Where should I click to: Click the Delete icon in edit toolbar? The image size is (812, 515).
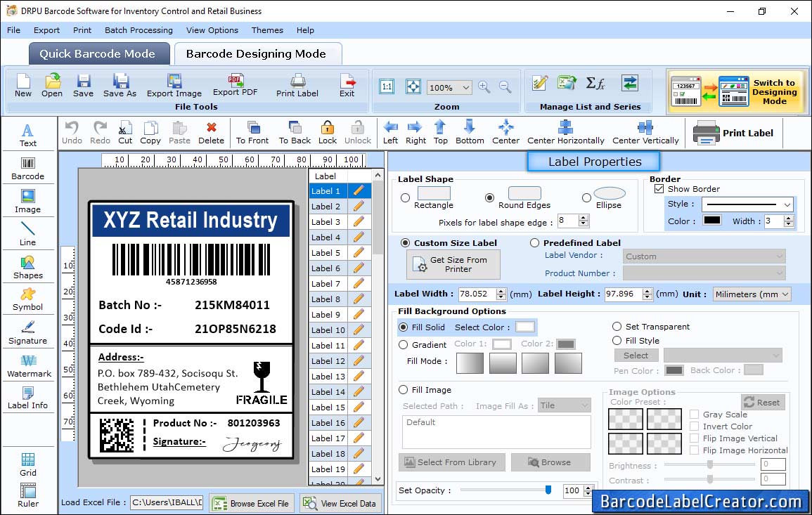[212, 133]
